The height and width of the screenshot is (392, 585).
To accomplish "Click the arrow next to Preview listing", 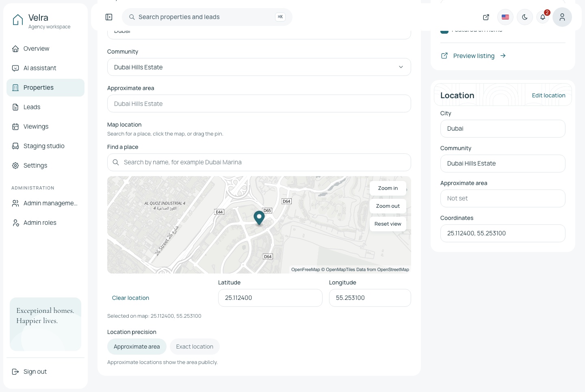I will [503, 56].
